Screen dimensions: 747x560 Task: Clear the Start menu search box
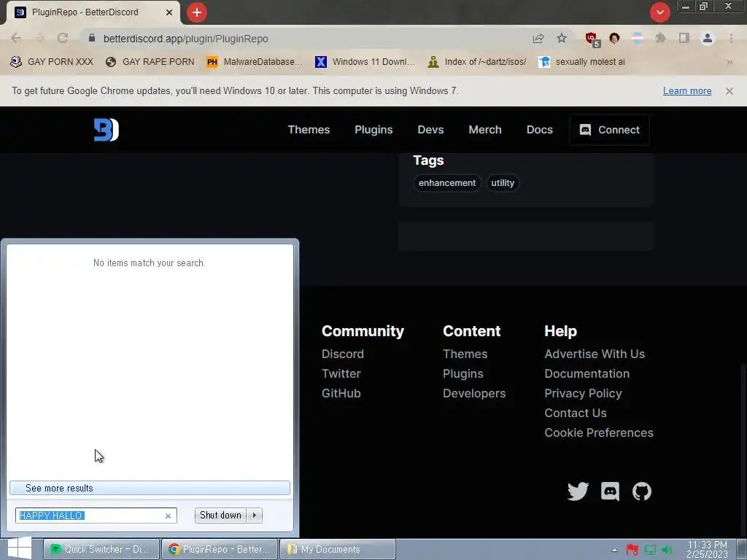[168, 516]
